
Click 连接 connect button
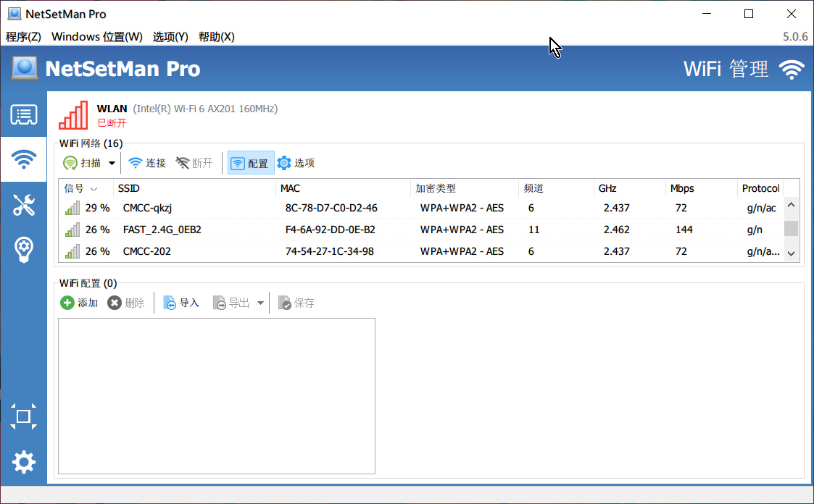(x=147, y=163)
